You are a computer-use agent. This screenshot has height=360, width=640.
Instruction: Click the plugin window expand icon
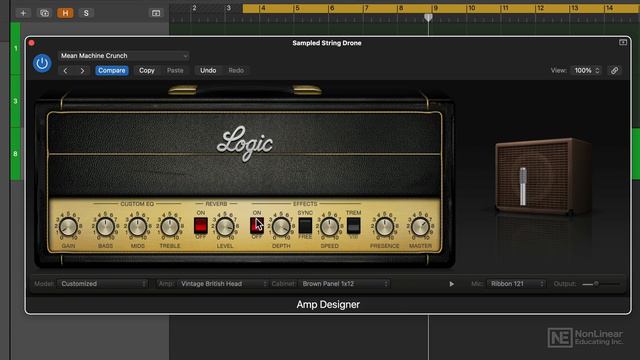point(623,42)
